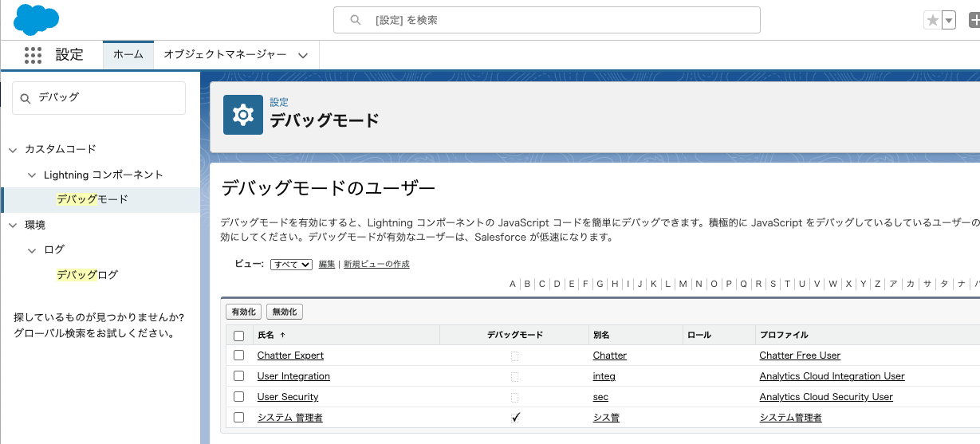Collapse the 環境 tree section
The height and width of the screenshot is (444, 980).
tap(13, 226)
